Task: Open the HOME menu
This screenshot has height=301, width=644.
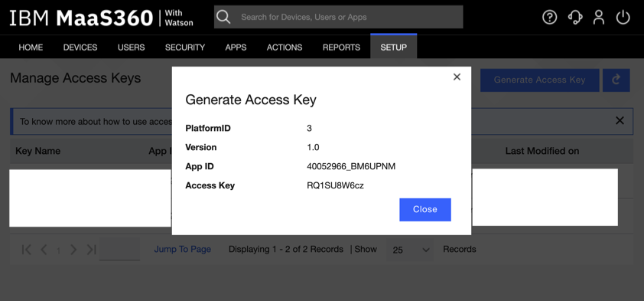Action: click(31, 47)
